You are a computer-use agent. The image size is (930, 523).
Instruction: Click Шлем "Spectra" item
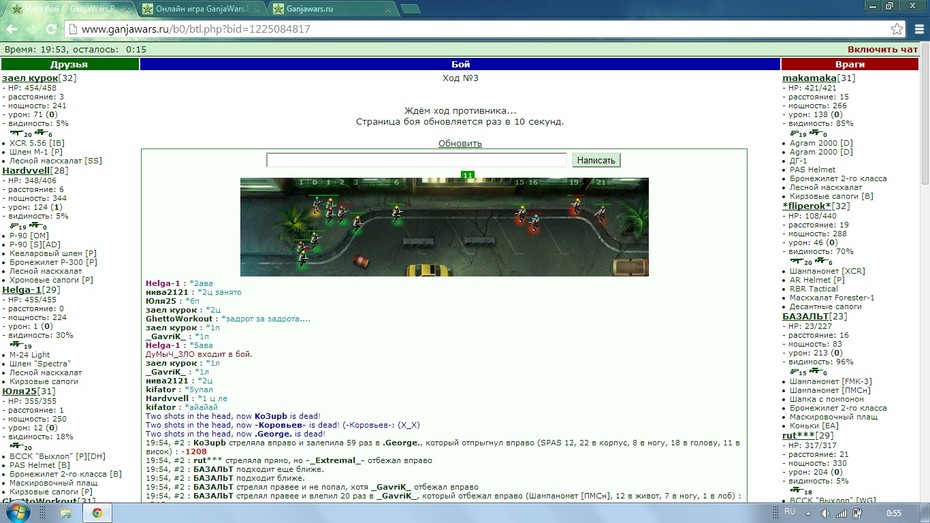coord(40,363)
